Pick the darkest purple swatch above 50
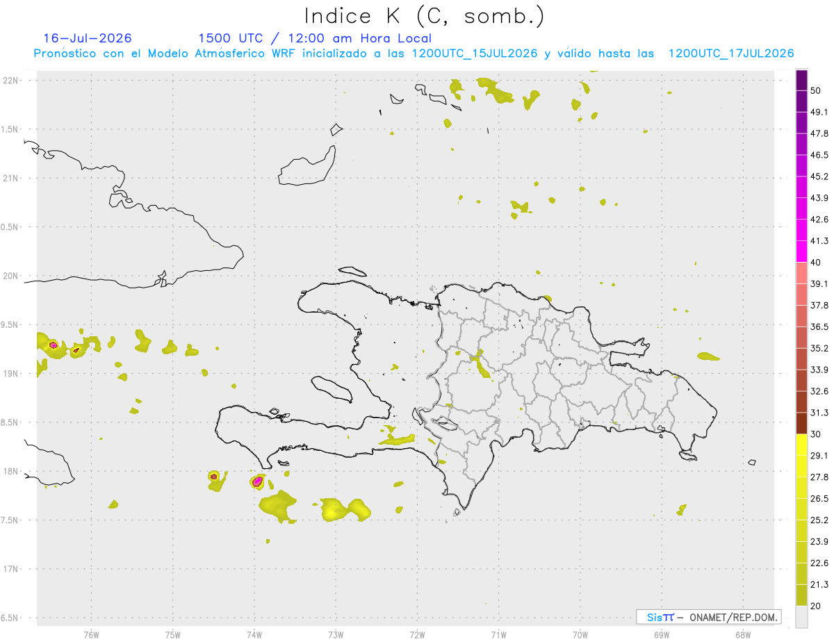The image size is (834, 644). (x=801, y=80)
